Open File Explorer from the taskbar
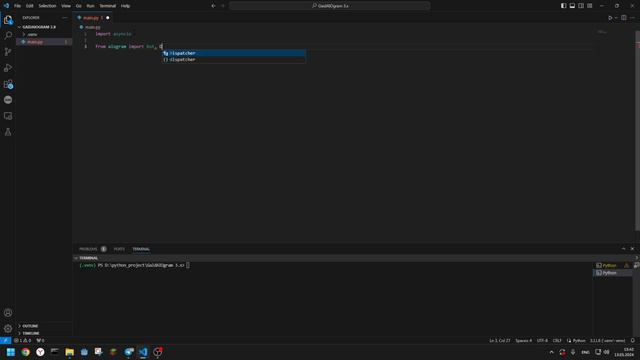640x360 pixels. (x=69, y=352)
